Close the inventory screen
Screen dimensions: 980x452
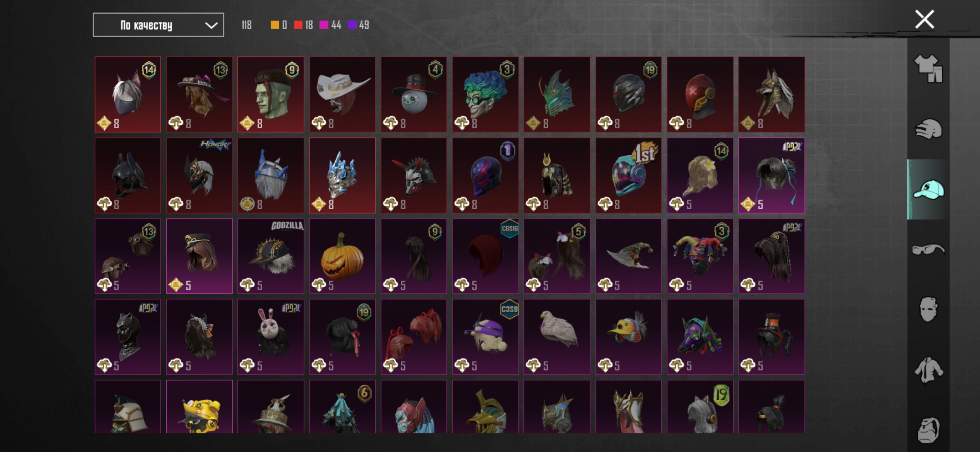[x=924, y=19]
